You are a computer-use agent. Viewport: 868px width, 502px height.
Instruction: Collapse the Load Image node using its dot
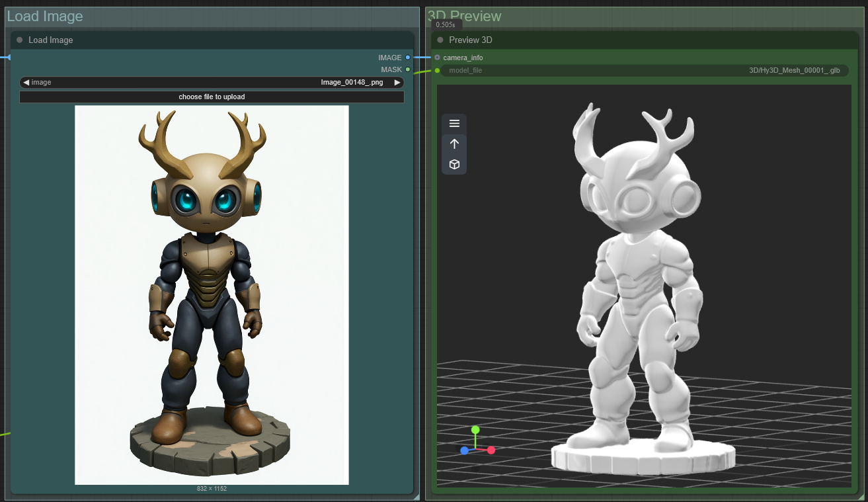click(20, 40)
